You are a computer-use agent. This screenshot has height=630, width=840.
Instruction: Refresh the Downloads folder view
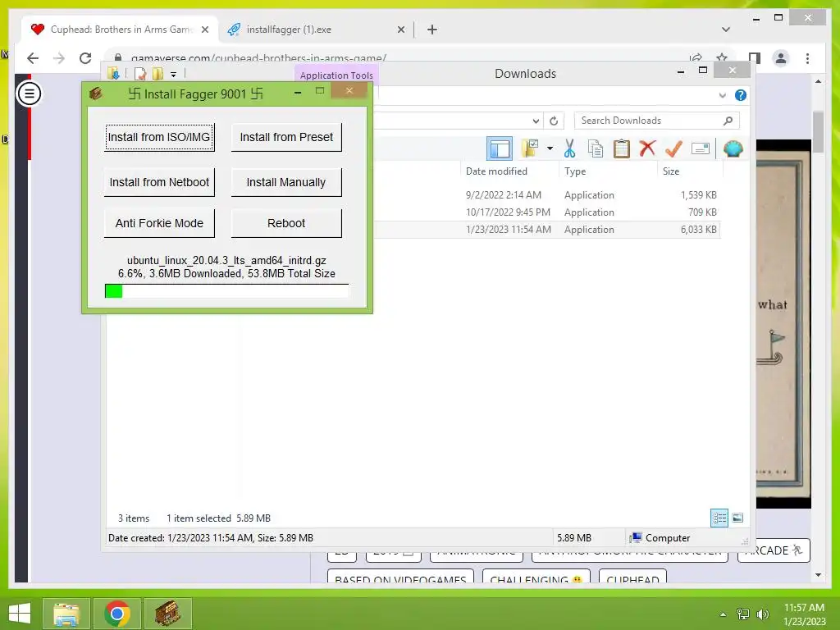pos(554,121)
